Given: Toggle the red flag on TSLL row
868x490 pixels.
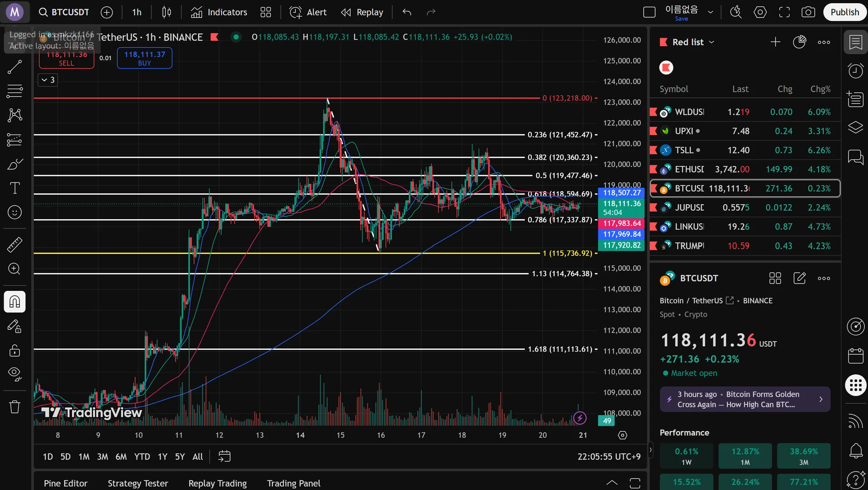Looking at the screenshot, I should click(x=654, y=150).
